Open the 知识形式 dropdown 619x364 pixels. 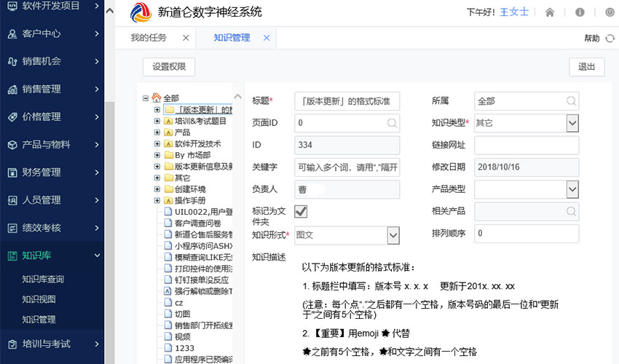(x=393, y=235)
